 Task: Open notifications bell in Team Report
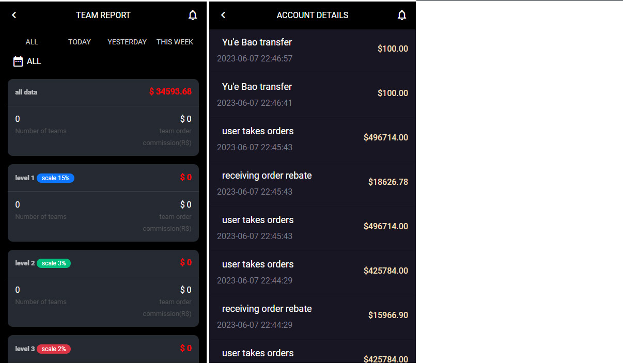pyautogui.click(x=193, y=15)
